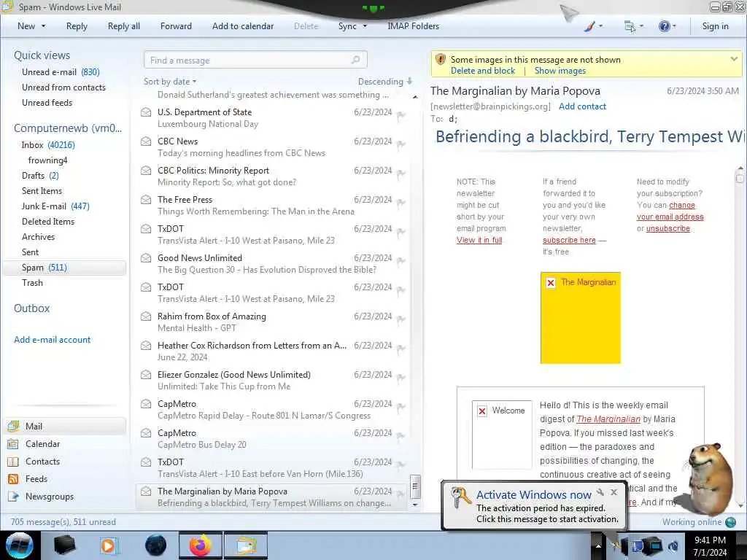Click envelope icon of Good News Unlimited message
Screen dimensions: 747x560
(x=146, y=258)
